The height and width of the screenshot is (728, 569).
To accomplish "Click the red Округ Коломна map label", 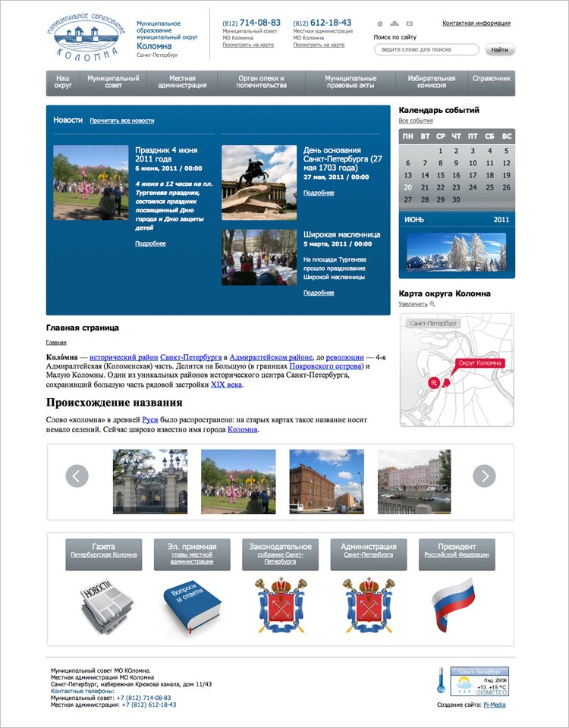I will tap(479, 363).
